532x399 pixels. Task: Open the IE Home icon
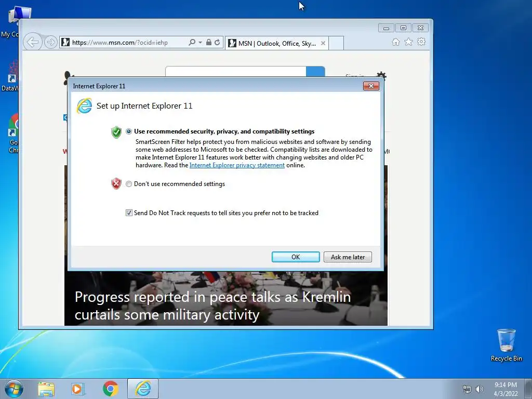(395, 42)
